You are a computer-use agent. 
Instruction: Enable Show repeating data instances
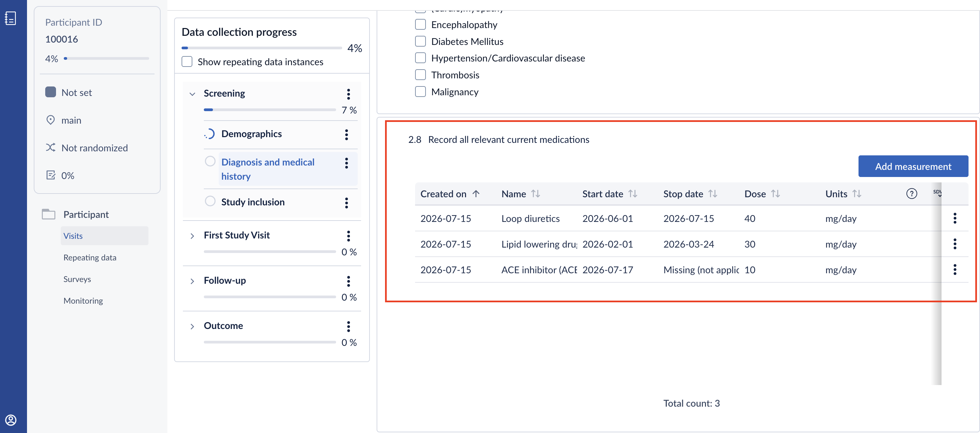[187, 62]
